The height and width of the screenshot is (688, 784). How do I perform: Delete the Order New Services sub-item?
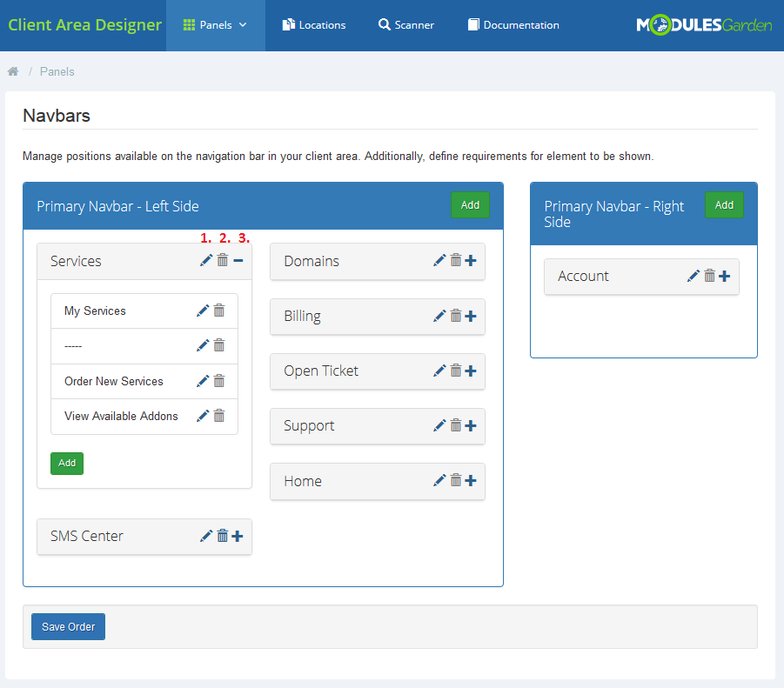coord(219,381)
